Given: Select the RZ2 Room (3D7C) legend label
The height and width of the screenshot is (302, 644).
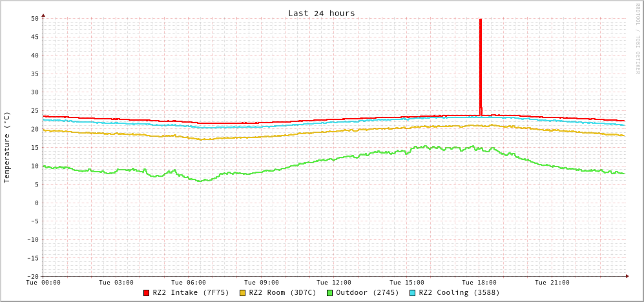Looking at the screenshot, I should click(282, 292).
